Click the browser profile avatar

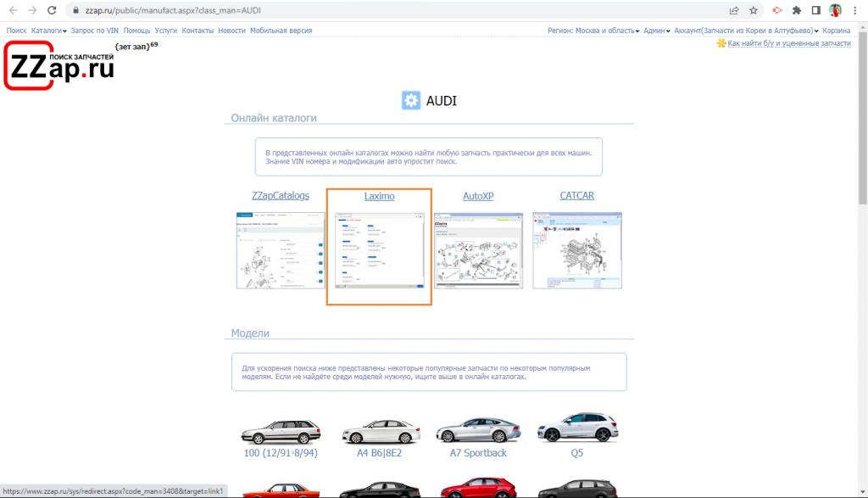(835, 11)
